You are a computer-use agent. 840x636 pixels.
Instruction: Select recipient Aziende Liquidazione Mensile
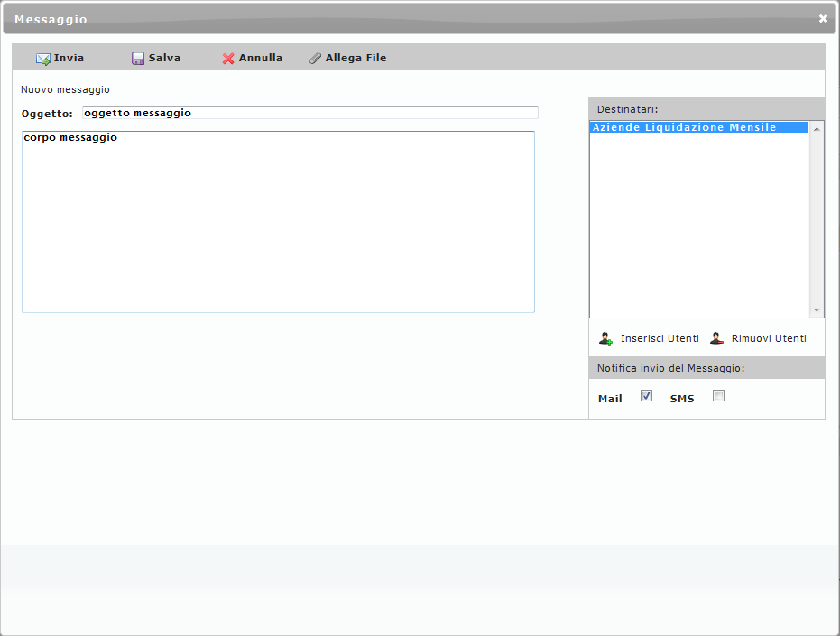[699, 127]
